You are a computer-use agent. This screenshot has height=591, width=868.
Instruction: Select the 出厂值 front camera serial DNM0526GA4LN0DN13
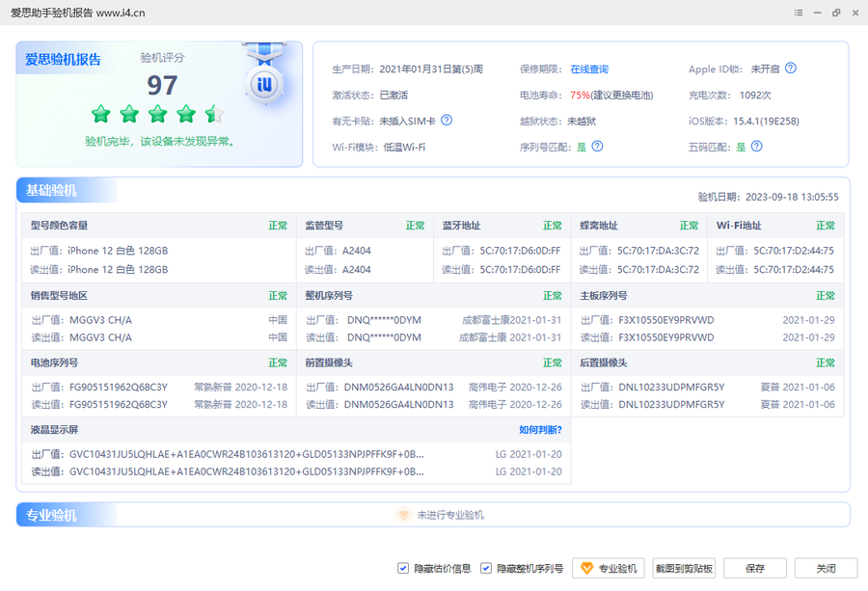398,387
